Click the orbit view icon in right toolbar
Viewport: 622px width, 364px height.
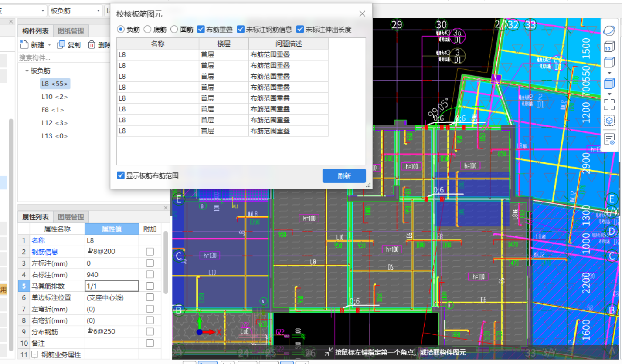coord(609,31)
